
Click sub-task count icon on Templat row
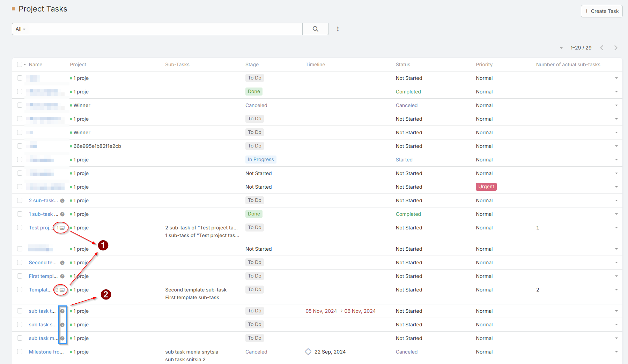[x=60, y=290]
